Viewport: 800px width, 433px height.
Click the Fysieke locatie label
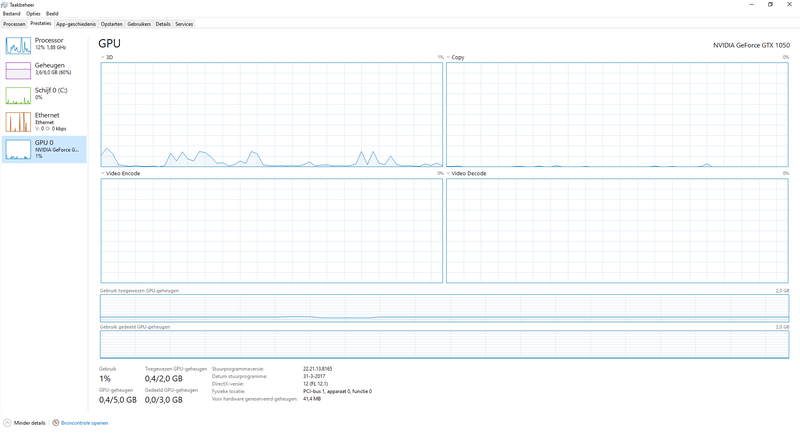coord(228,392)
